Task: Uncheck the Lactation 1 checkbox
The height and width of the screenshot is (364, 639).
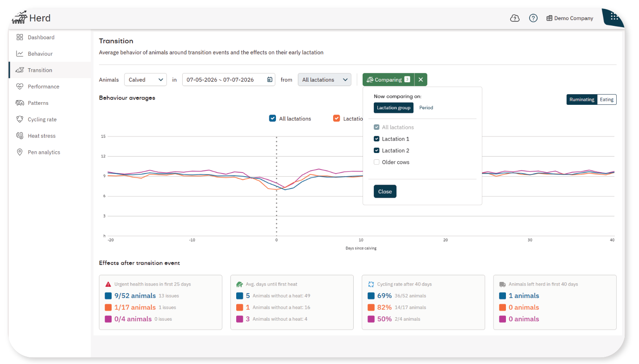Action: click(x=376, y=139)
